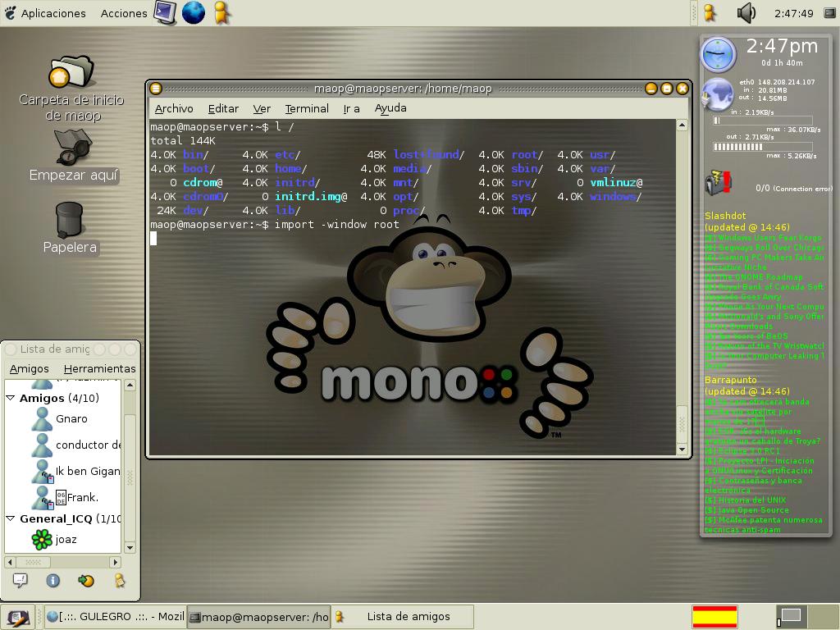Open Amigos menu in the Lista de amigos window
Image resolution: width=840 pixels, height=630 pixels.
[29, 368]
